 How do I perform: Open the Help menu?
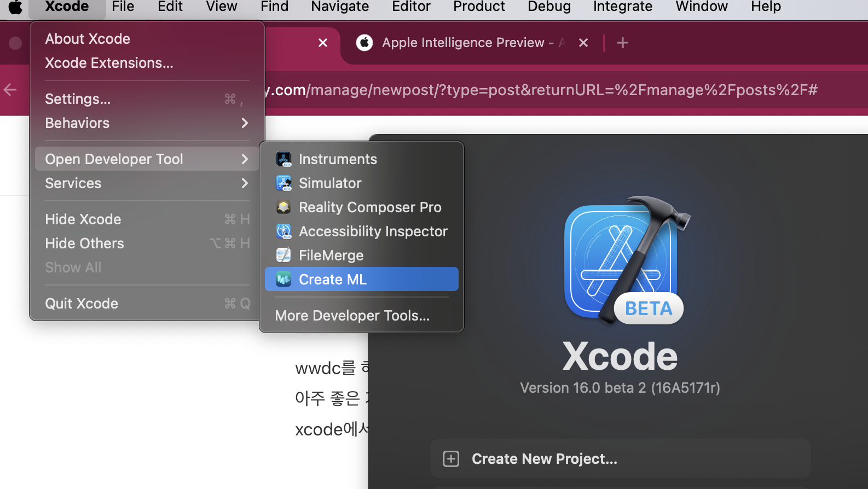[766, 7]
